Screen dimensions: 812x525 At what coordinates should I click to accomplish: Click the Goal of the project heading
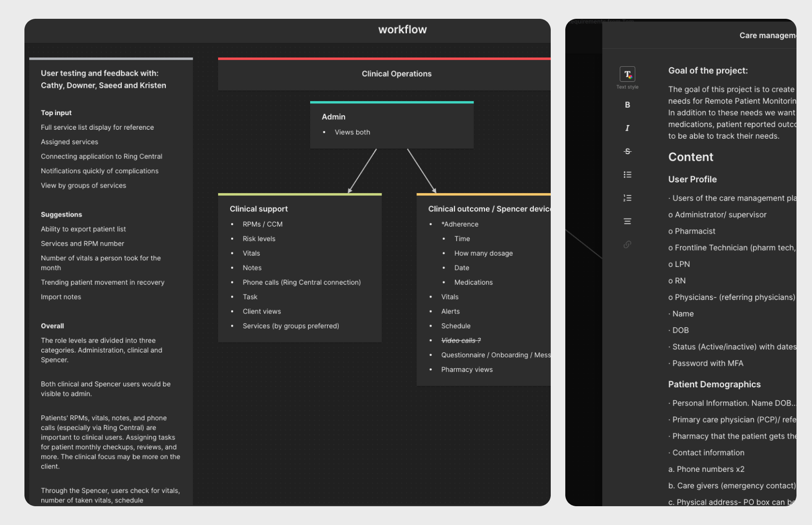[708, 71]
